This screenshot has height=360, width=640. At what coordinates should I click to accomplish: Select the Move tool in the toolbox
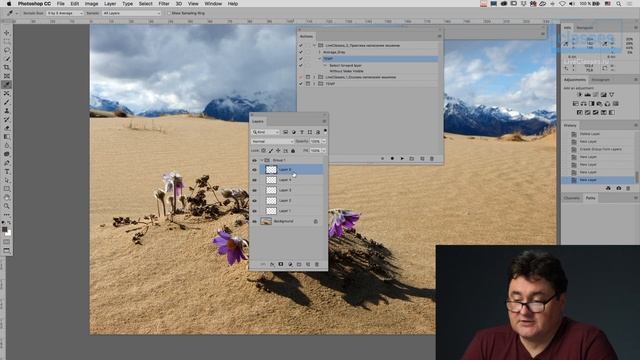coord(7,33)
